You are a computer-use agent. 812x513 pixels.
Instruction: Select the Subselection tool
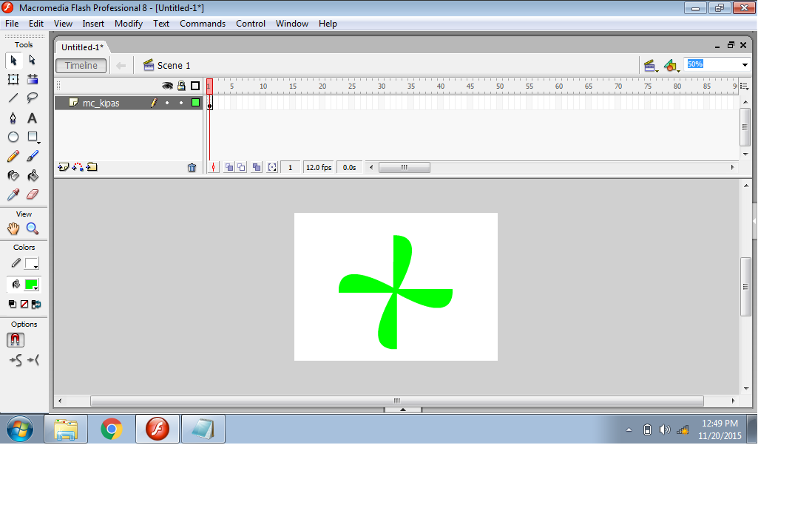tap(32, 61)
